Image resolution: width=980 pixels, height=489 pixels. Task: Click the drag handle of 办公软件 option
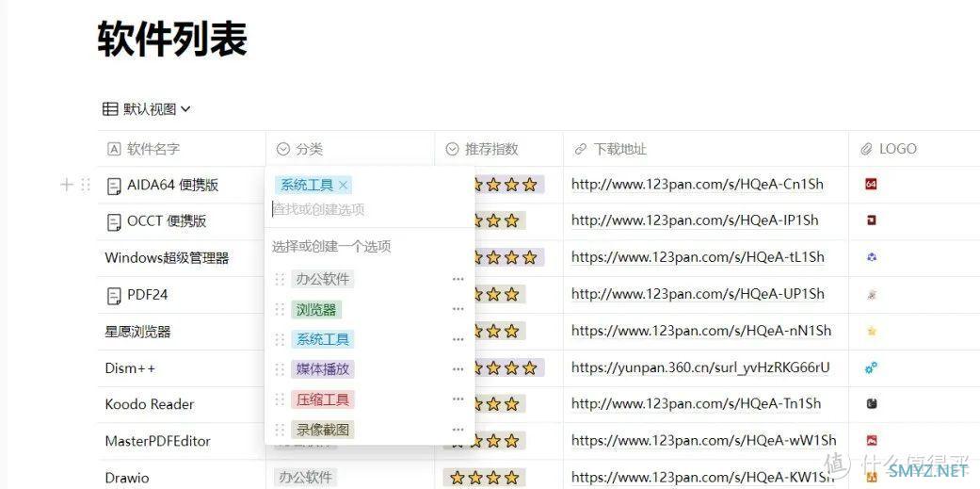280,280
